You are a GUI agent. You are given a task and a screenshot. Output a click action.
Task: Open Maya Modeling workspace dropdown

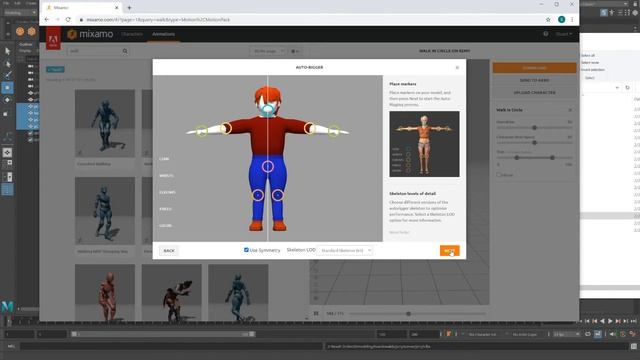(x=20, y=13)
